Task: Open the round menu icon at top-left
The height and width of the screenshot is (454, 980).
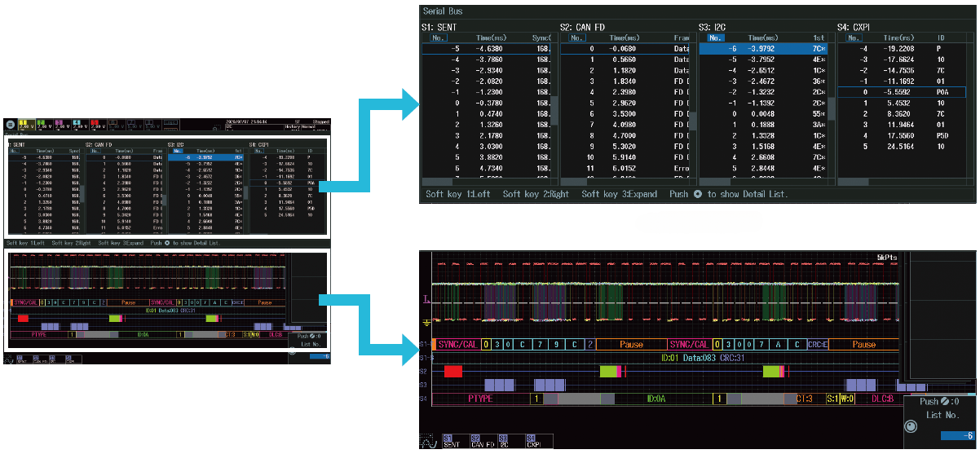Action: [10, 126]
